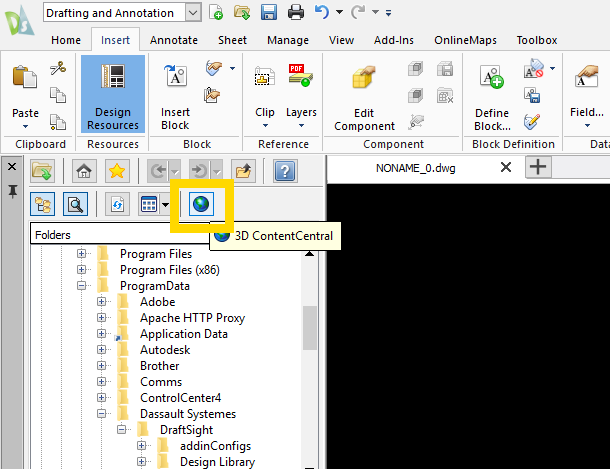
Task: Open the Clip dropdown arrow
Action: 265,126
